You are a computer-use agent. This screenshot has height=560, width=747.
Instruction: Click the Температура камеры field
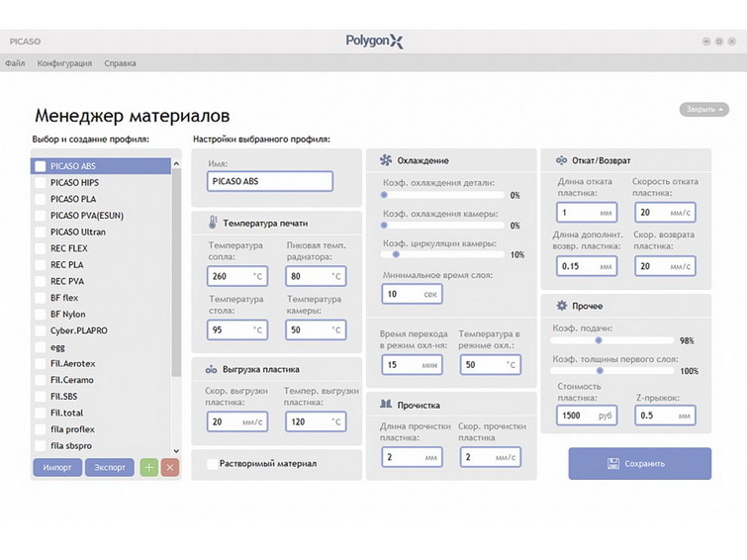(x=316, y=329)
